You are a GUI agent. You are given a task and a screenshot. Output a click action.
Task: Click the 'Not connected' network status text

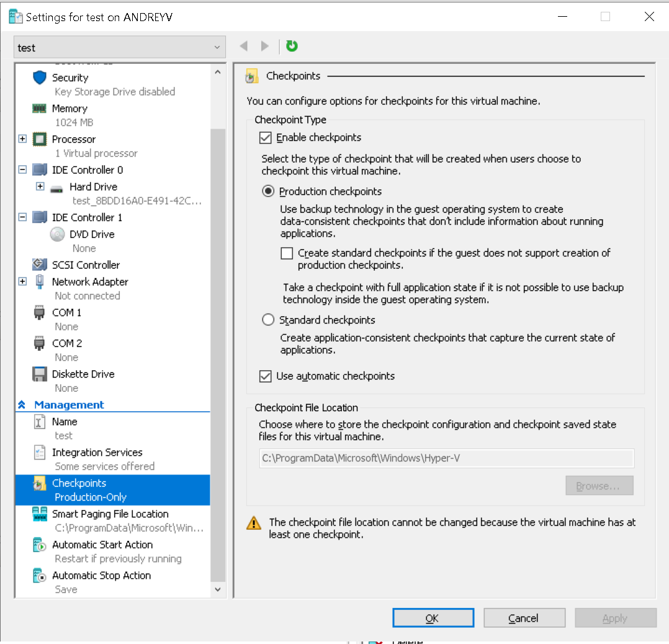tap(88, 296)
